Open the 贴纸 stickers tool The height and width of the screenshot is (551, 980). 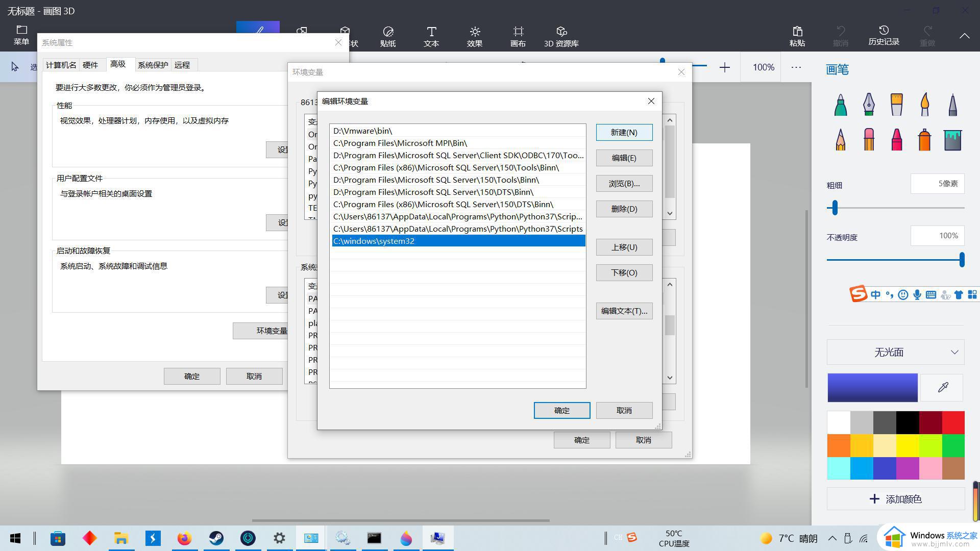pyautogui.click(x=388, y=37)
